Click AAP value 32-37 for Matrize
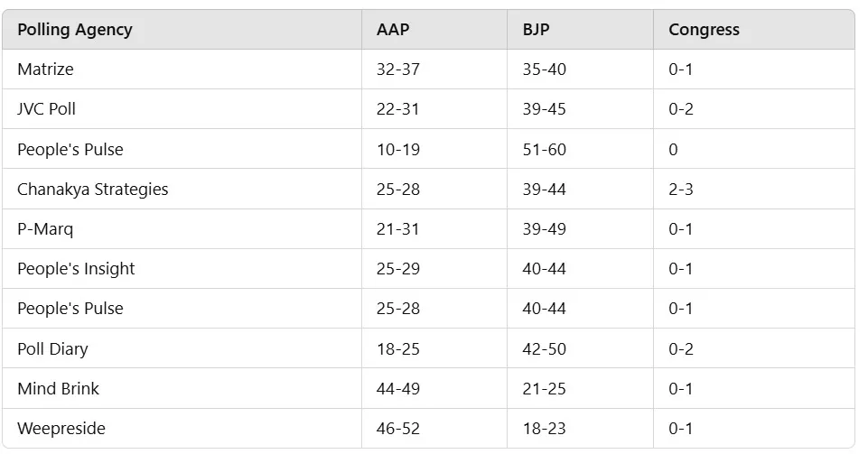Screen dimensions: 868x454 398,69
